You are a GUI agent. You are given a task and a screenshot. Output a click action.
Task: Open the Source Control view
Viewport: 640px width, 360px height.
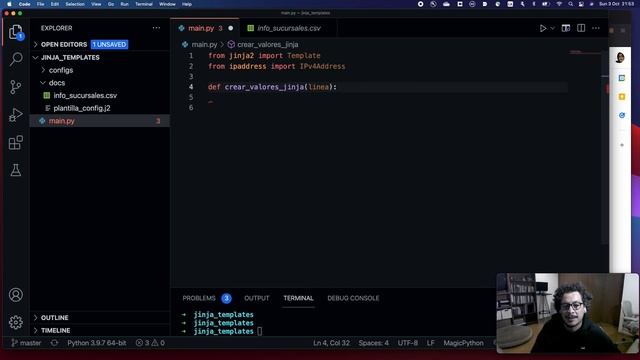pyautogui.click(x=16, y=87)
